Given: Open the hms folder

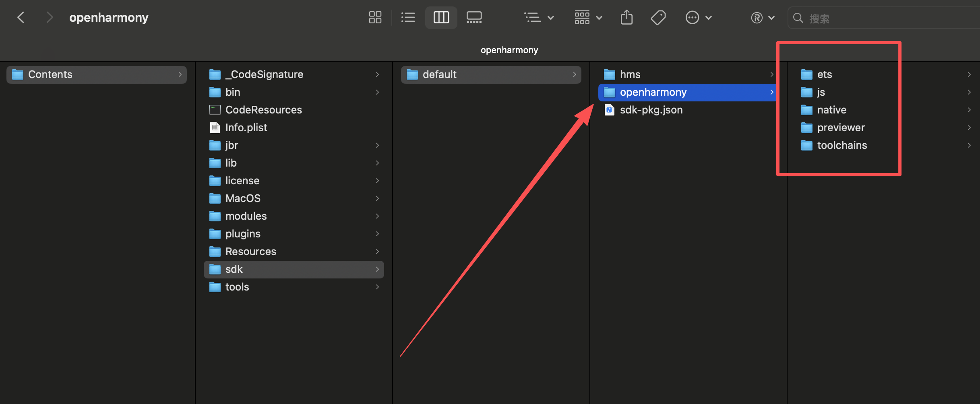Looking at the screenshot, I should coord(630,74).
